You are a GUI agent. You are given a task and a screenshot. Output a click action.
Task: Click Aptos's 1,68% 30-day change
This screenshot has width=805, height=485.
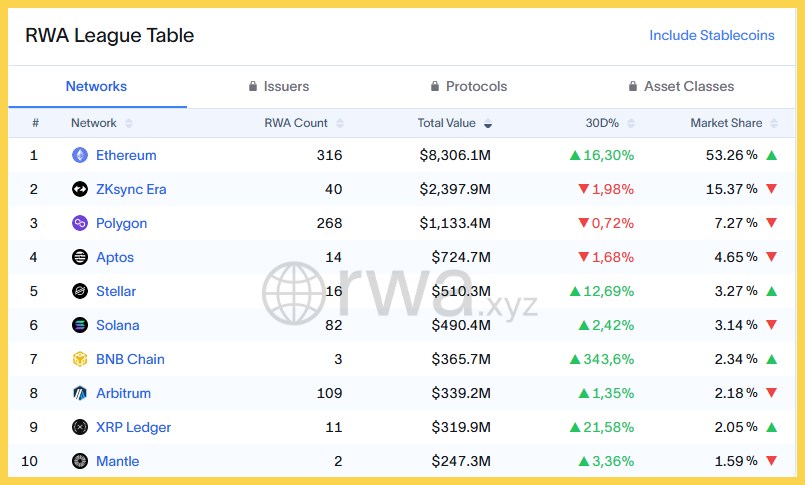pos(613,257)
